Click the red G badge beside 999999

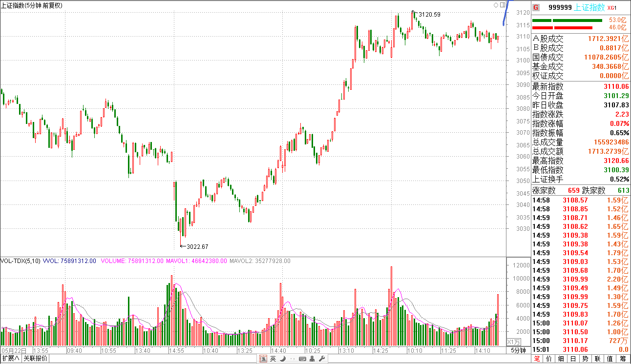(x=536, y=7)
